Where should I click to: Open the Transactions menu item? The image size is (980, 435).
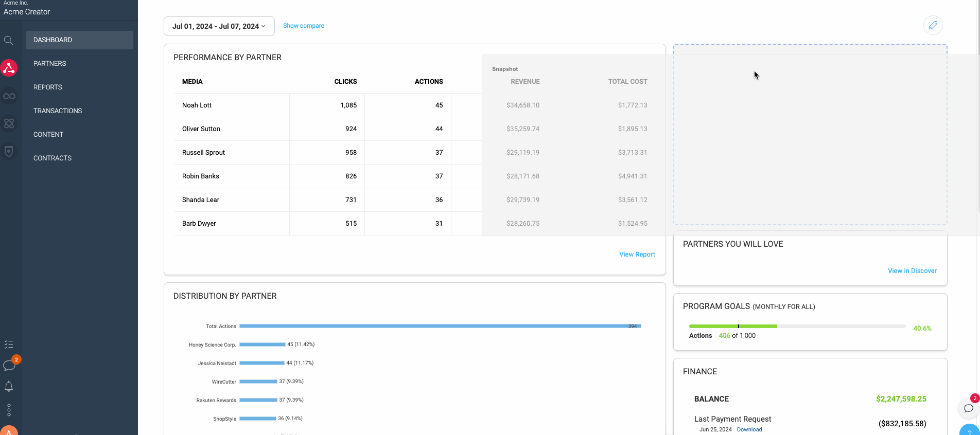pos(58,111)
